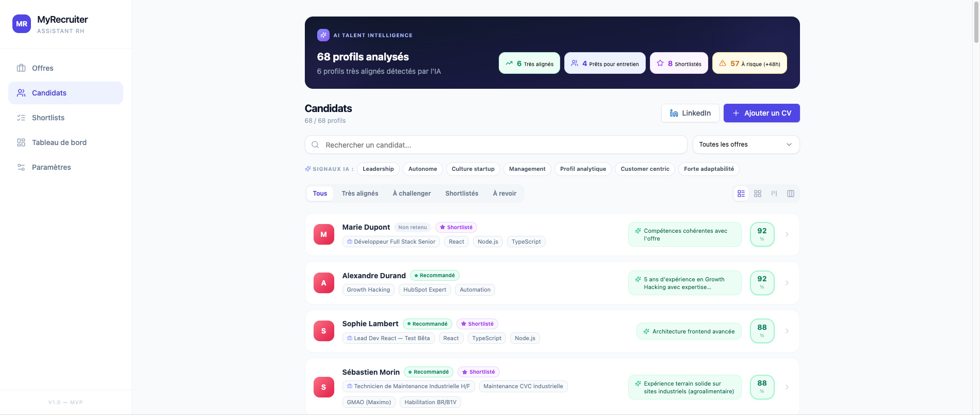Expand Sébastien Morin's row chevron
980x415 pixels.
(787, 387)
